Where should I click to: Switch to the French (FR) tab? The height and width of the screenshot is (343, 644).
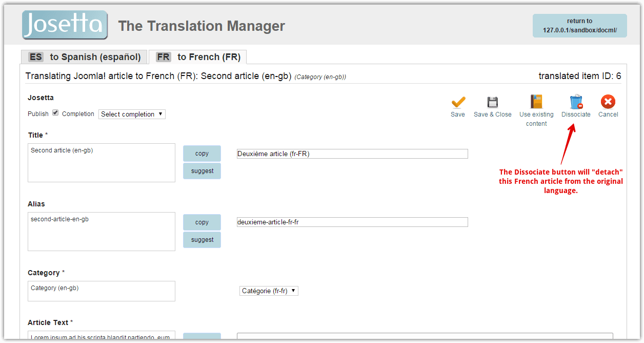pyautogui.click(x=198, y=57)
